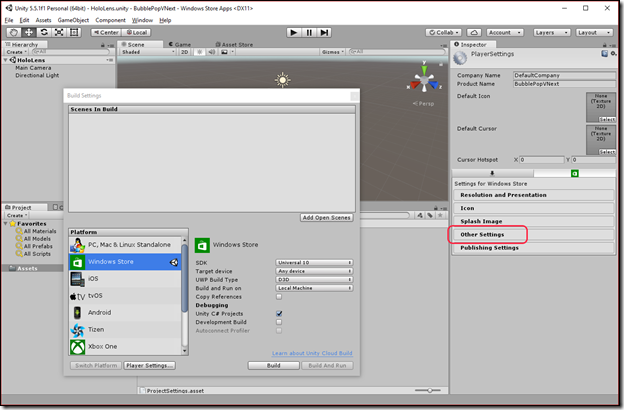The width and height of the screenshot is (624, 410).
Task: Open the File menu
Action: (x=9, y=20)
